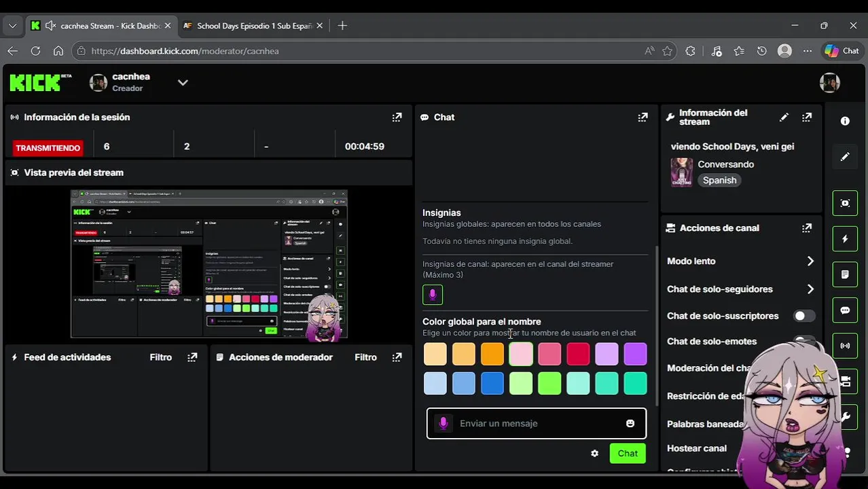Pop out Información de la sesión panel
The image size is (868, 489).
(397, 117)
